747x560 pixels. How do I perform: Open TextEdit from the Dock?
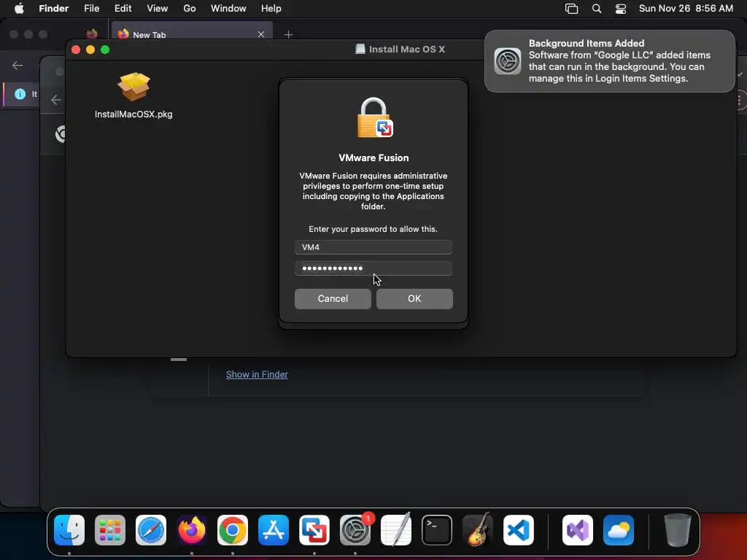[x=396, y=529]
